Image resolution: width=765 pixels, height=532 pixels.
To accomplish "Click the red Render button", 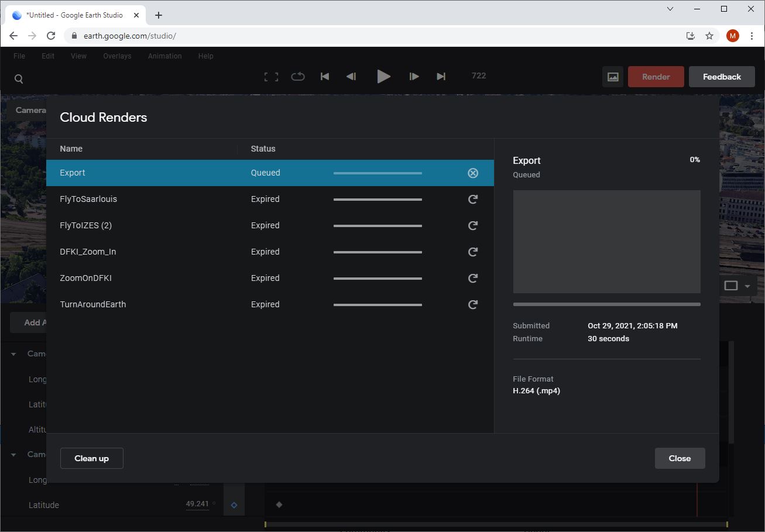I will [656, 77].
